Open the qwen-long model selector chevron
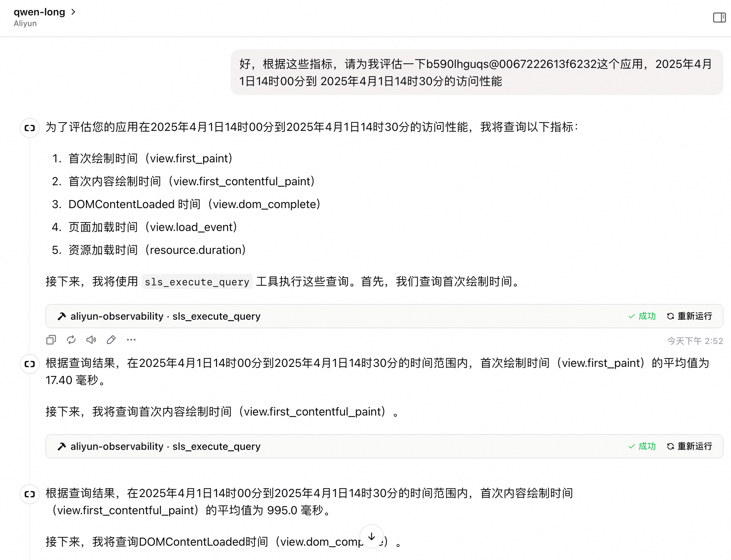The height and width of the screenshot is (560, 731). (x=74, y=12)
